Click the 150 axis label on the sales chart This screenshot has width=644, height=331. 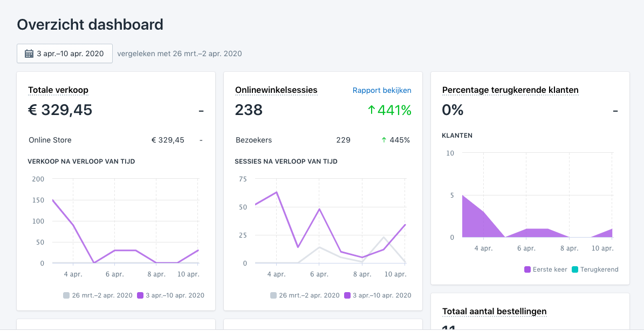click(38, 200)
